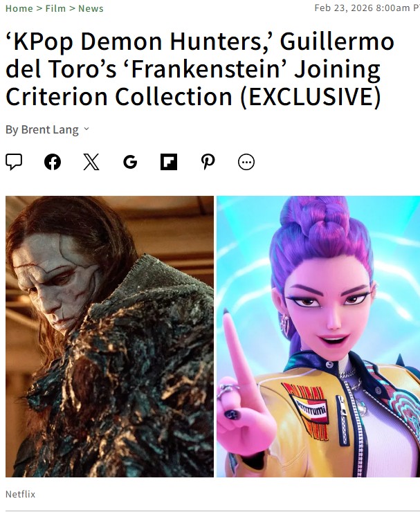Click the Google share icon

pos(130,162)
